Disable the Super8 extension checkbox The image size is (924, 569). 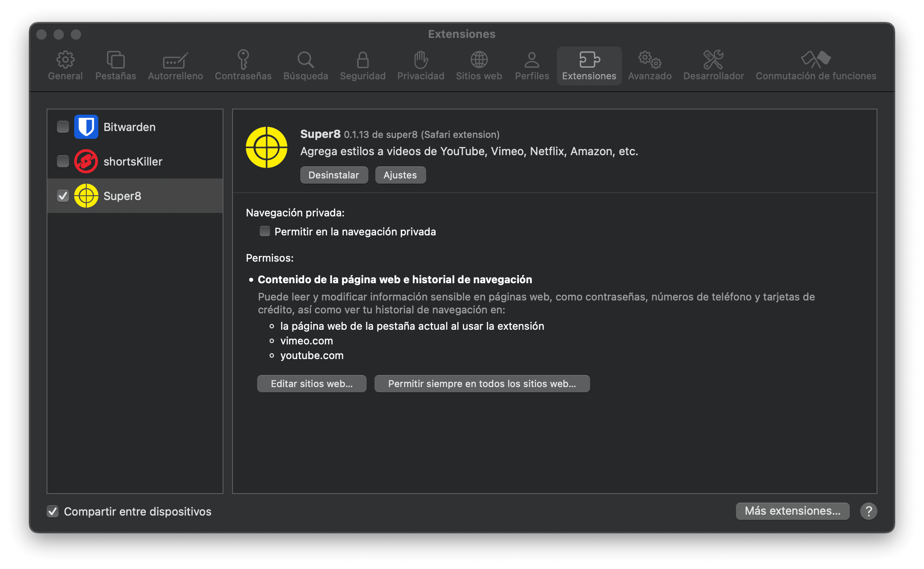point(63,196)
